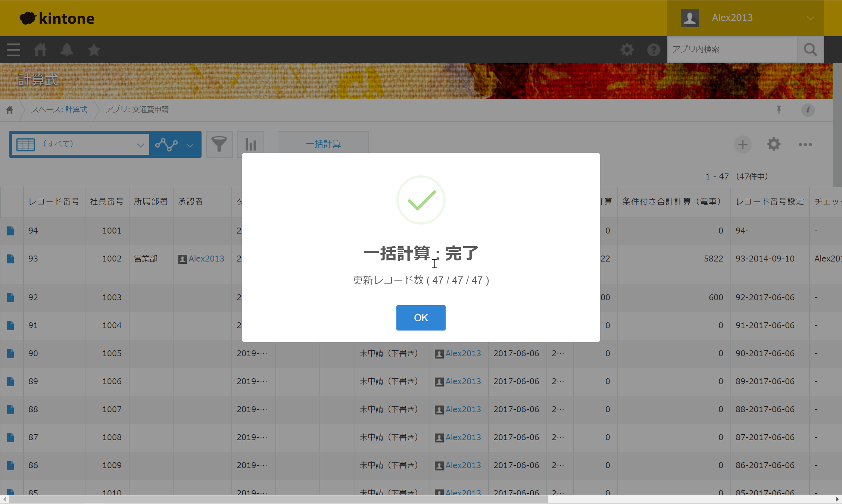The image size is (842, 504).
Task: Click the OK button in the dialog
Action: click(421, 317)
